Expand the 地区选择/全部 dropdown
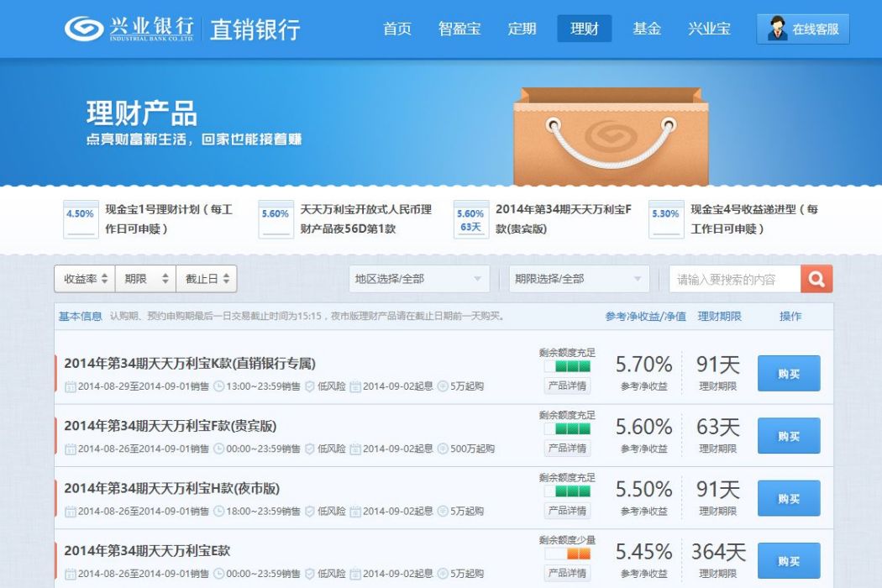Image resolution: width=882 pixels, height=588 pixels. [x=419, y=279]
